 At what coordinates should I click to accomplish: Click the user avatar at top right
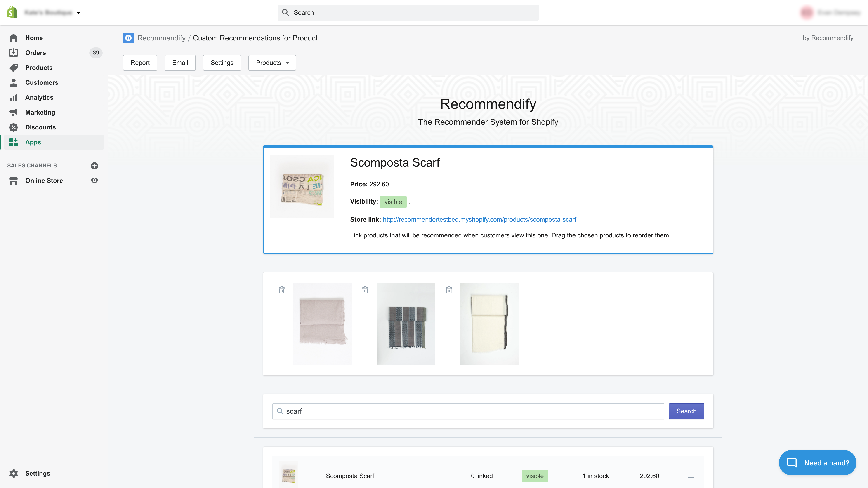coord(807,13)
